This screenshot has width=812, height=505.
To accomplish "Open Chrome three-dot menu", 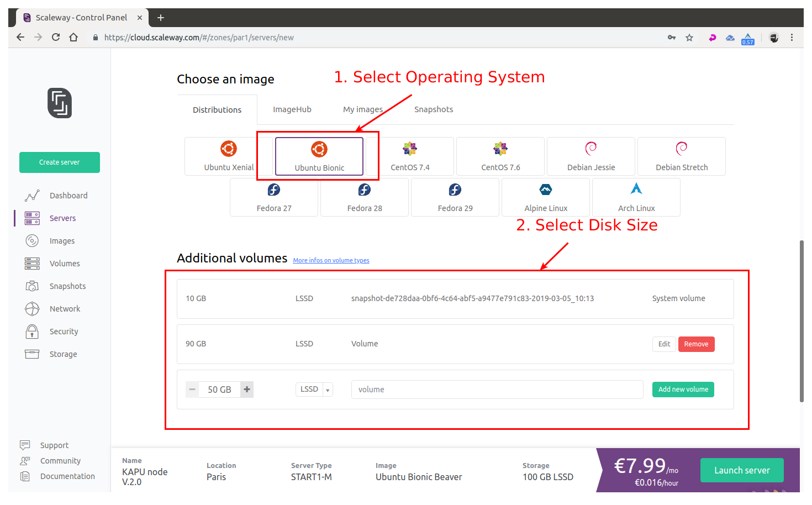I will click(x=792, y=38).
